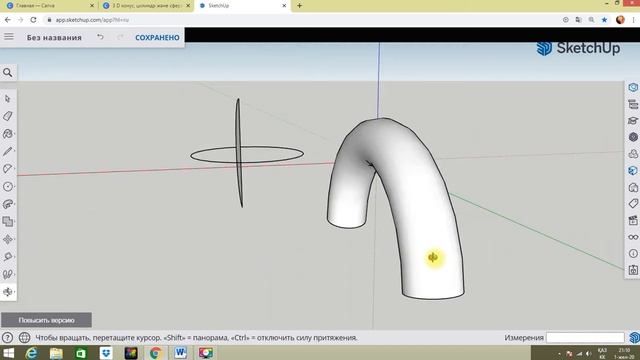The width and height of the screenshot is (640, 360).
Task: Open the Outliner panel
Action: [x=633, y=104]
